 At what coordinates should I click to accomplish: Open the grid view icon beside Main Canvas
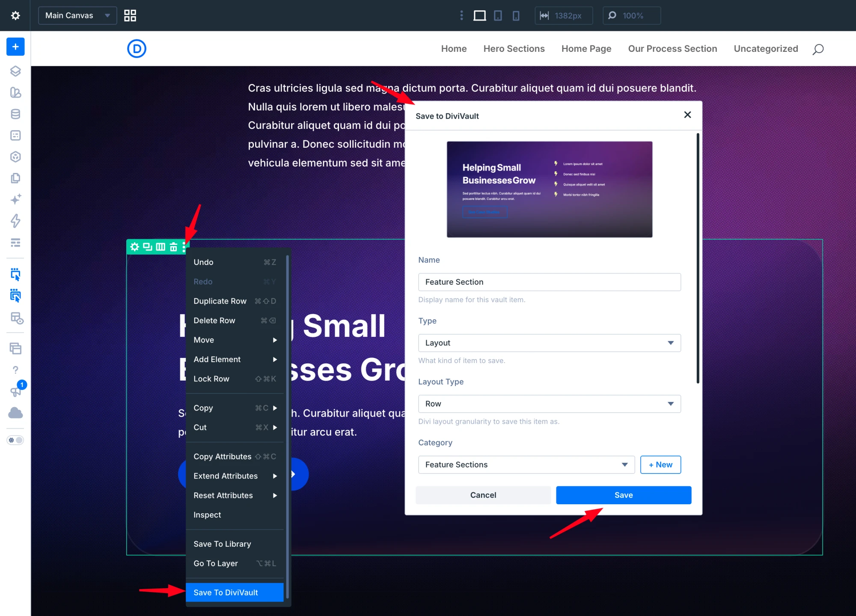click(130, 15)
